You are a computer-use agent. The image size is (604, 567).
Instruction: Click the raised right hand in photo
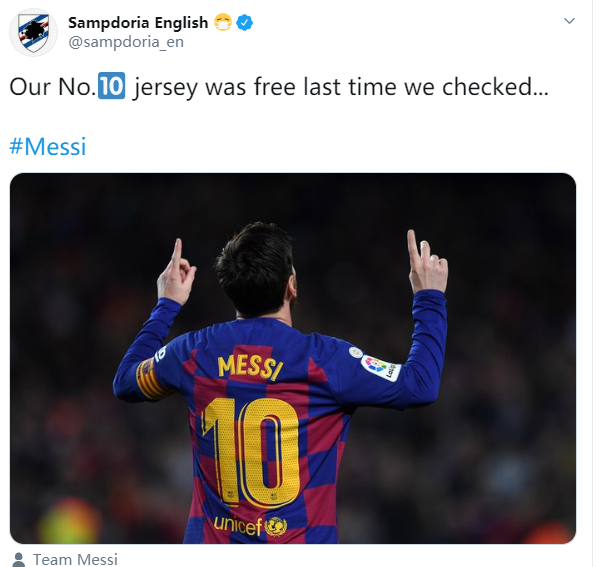coord(427,262)
